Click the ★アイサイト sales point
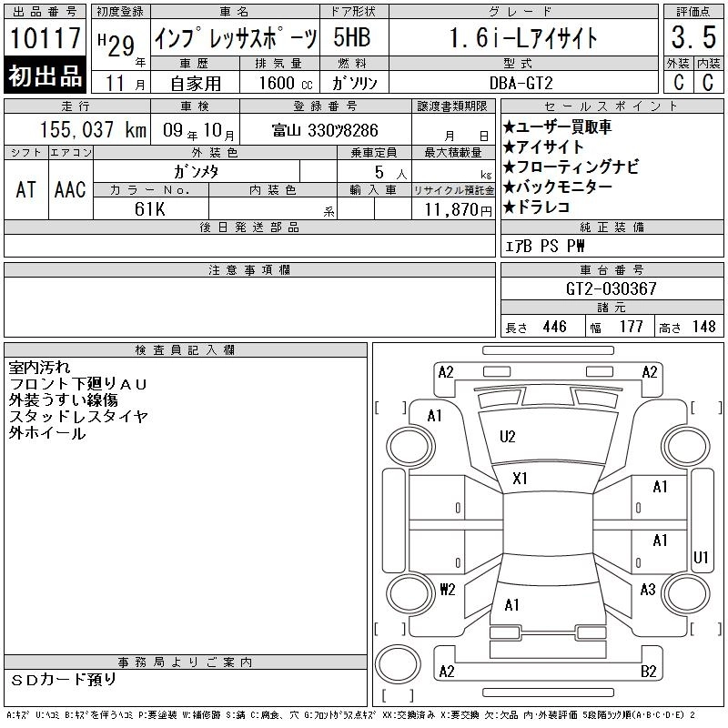The image size is (728, 728). click(543, 147)
